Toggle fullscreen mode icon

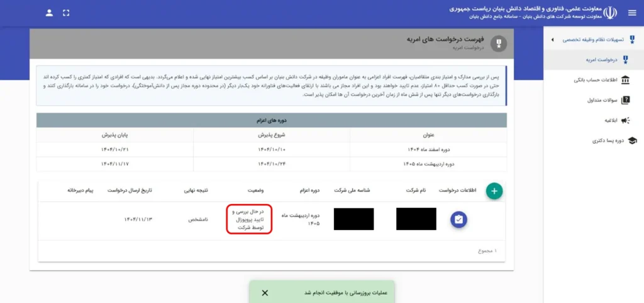[66, 13]
